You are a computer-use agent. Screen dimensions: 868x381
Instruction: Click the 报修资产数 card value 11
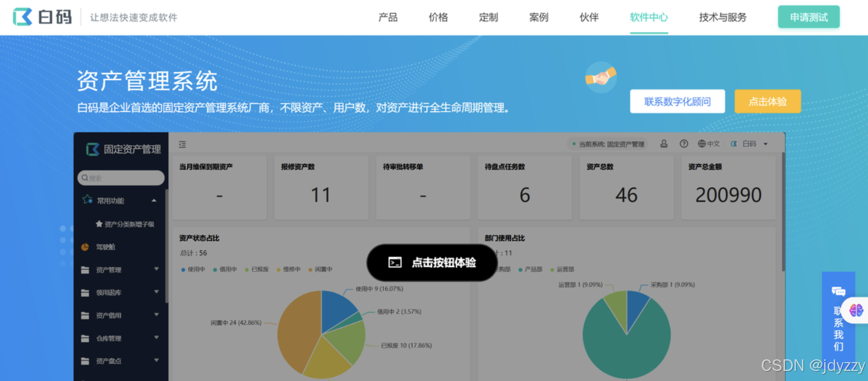321,195
